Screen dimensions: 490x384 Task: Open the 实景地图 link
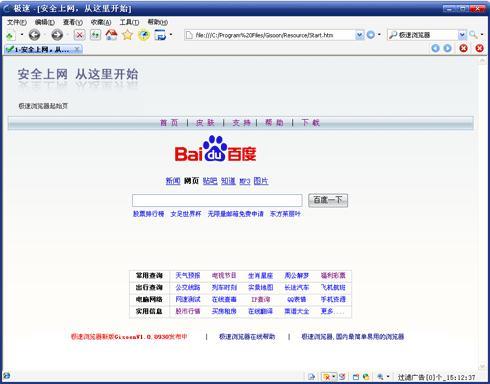click(x=261, y=287)
